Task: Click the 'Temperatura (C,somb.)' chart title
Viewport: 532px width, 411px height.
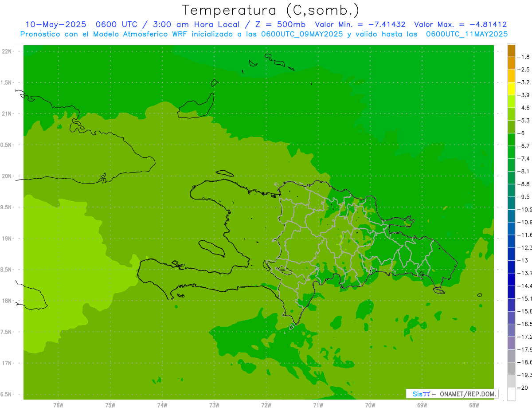Action: pyautogui.click(x=271, y=10)
